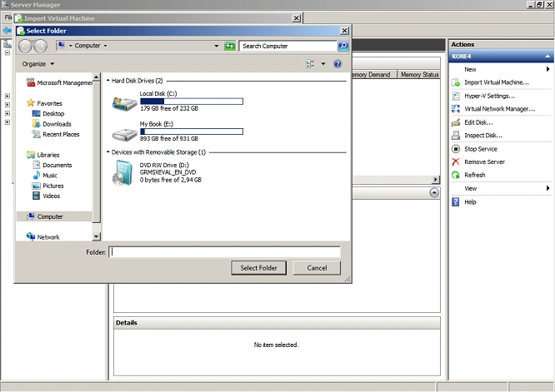Click the Libraries icon

click(31, 155)
